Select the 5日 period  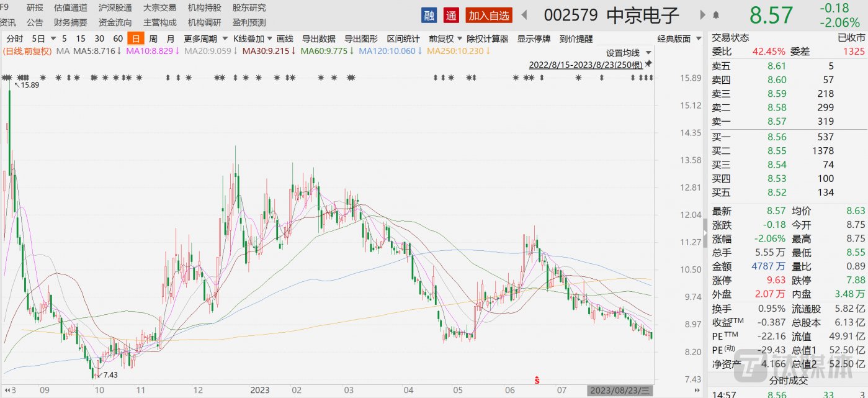point(38,38)
